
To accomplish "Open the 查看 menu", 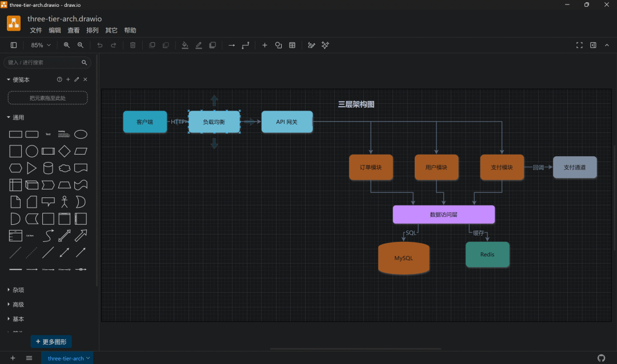I will [x=74, y=30].
